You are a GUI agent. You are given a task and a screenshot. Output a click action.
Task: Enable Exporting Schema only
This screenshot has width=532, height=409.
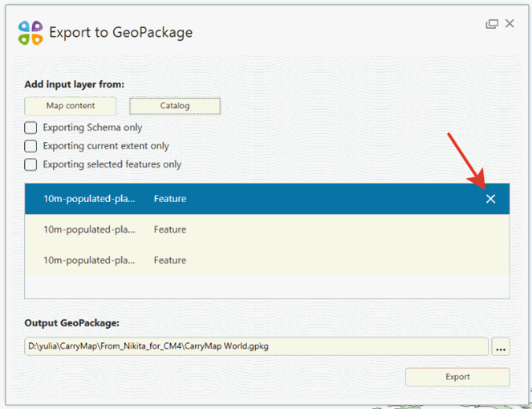30,128
